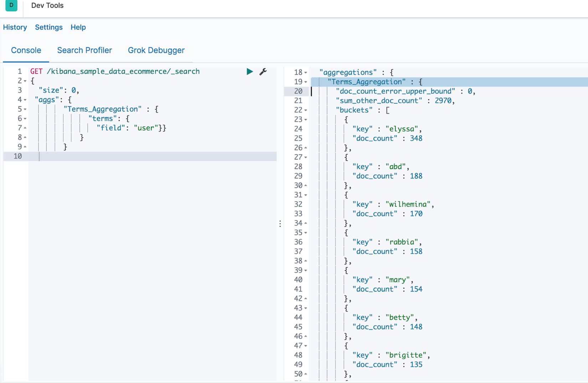Place cursor on empty editor line 10
The width and height of the screenshot is (588, 383).
coord(143,156)
